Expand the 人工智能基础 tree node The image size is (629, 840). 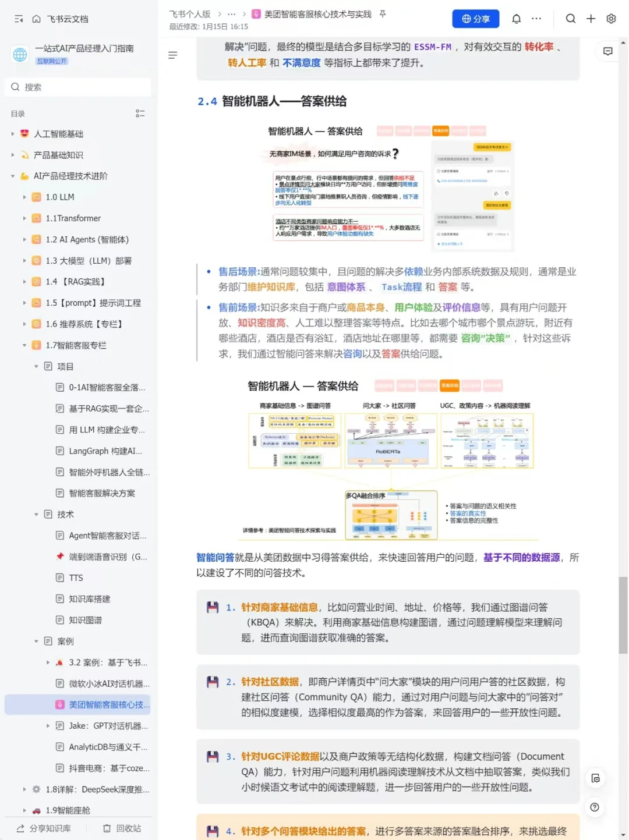click(x=13, y=134)
